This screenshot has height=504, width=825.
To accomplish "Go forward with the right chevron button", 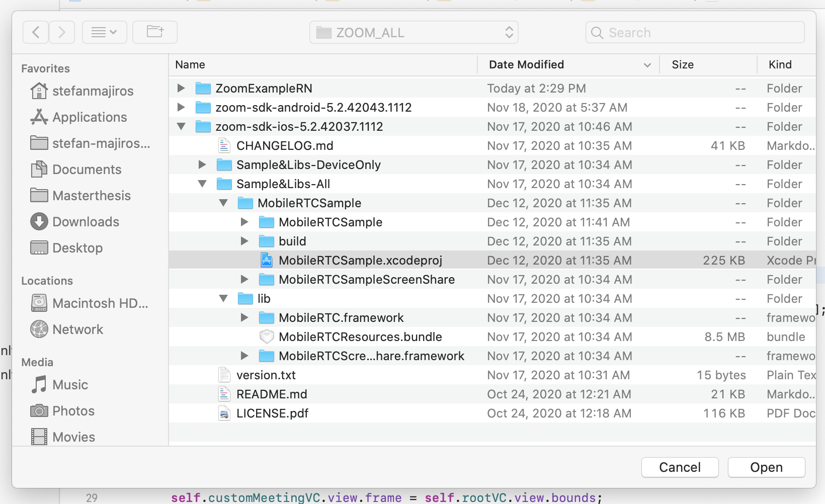I will pyautogui.click(x=62, y=33).
